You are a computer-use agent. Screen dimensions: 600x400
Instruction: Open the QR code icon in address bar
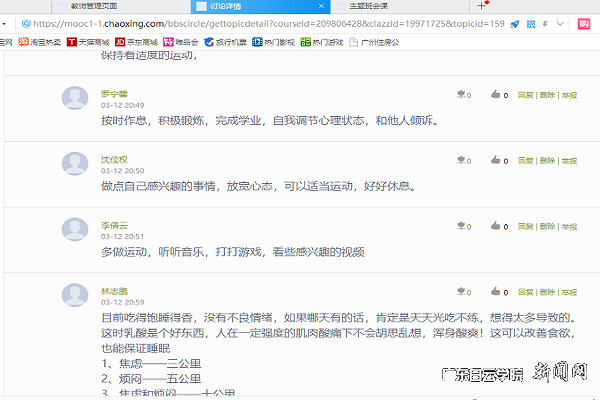pyautogui.click(x=531, y=24)
